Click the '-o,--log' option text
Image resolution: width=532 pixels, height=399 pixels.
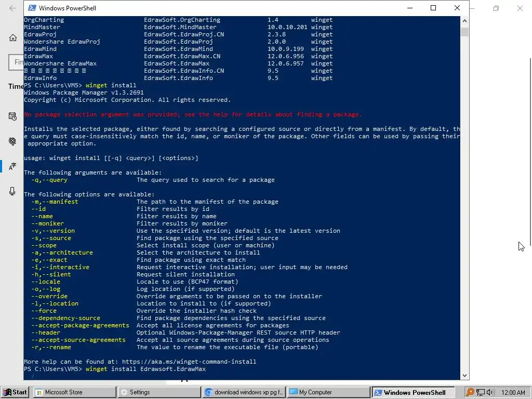(x=46, y=289)
